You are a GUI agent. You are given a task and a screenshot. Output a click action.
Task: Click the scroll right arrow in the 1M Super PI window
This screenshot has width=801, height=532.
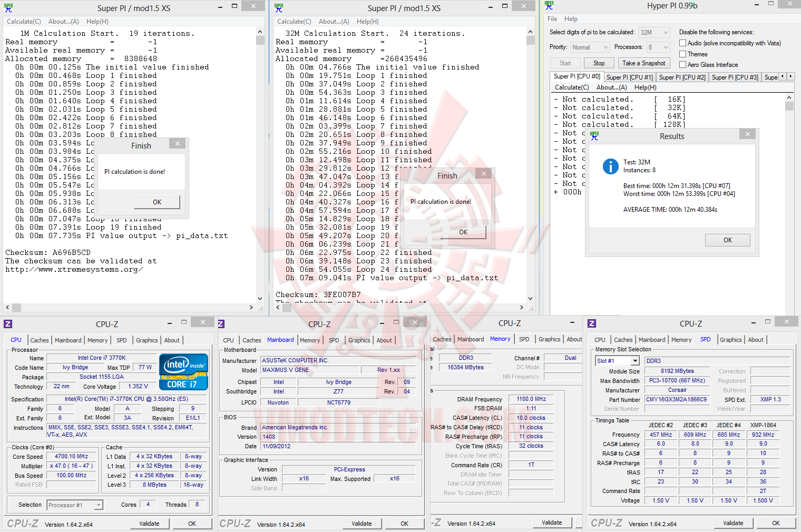(251, 307)
